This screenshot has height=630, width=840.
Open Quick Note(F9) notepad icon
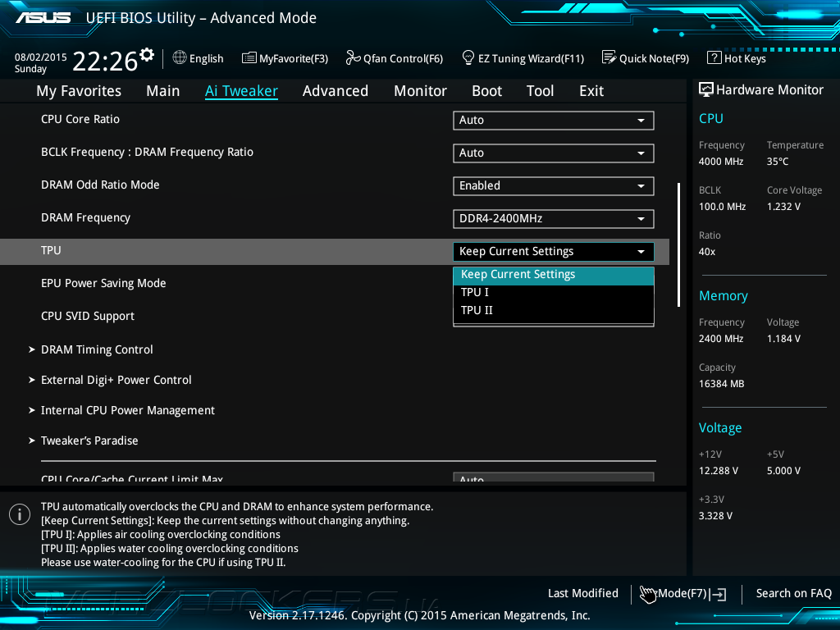point(609,58)
